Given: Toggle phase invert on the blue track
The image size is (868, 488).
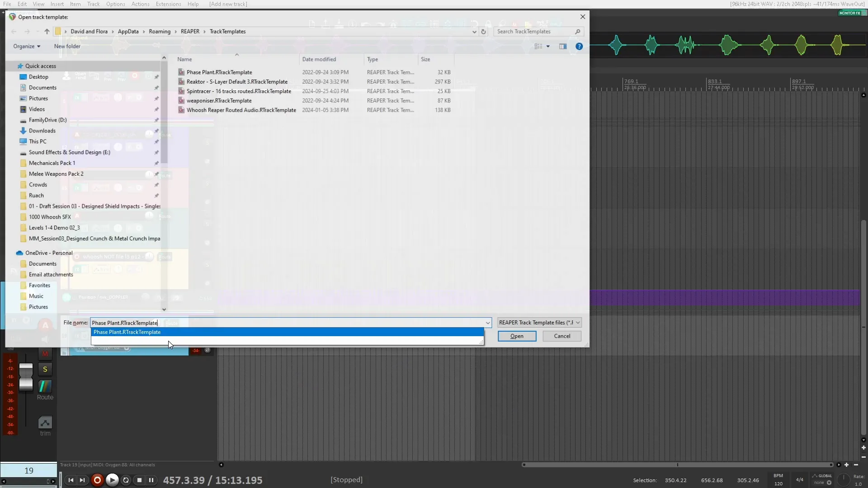Looking at the screenshot, I should [x=208, y=350].
